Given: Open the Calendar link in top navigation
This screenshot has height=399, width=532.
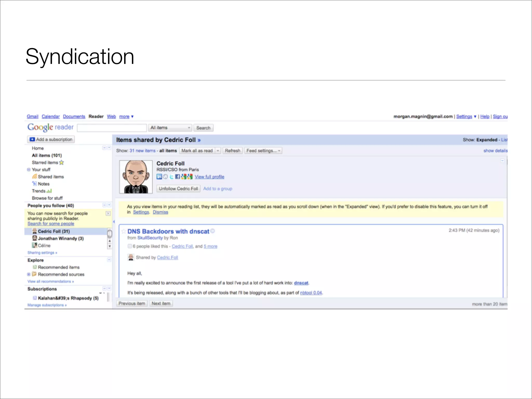Looking at the screenshot, I should pos(51,116).
